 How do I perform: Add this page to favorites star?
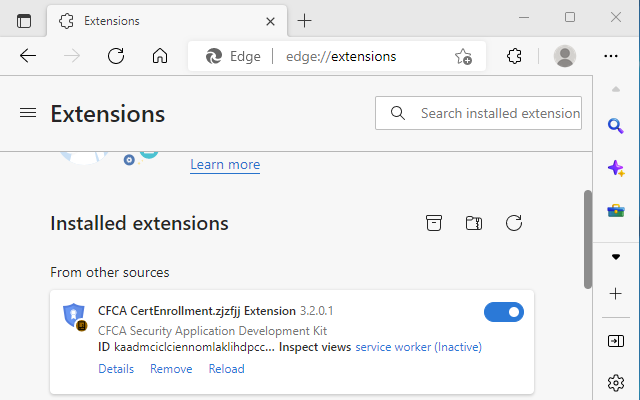coord(464,57)
